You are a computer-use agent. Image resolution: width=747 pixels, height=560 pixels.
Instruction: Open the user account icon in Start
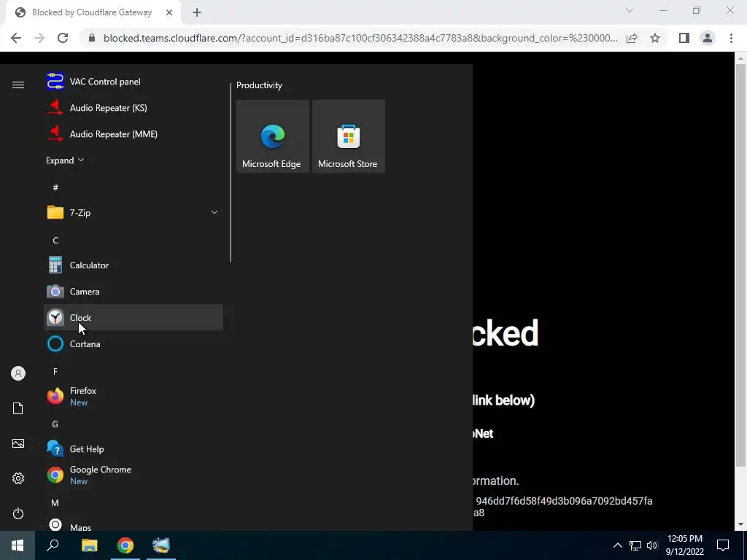[18, 373]
